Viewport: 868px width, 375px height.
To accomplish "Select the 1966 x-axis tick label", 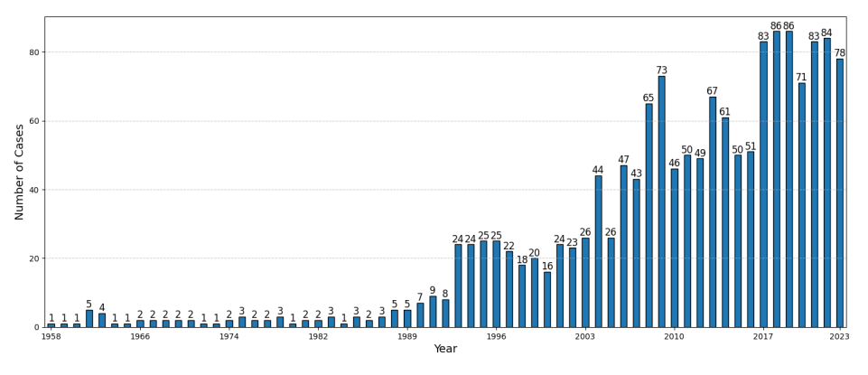I will coord(140,336).
